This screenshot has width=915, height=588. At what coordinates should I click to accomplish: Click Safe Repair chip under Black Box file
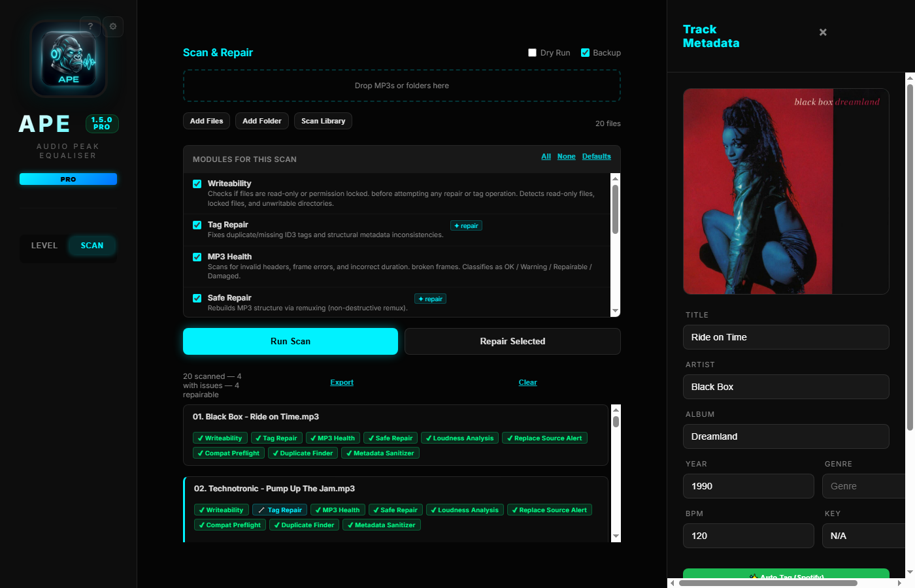[x=391, y=438]
